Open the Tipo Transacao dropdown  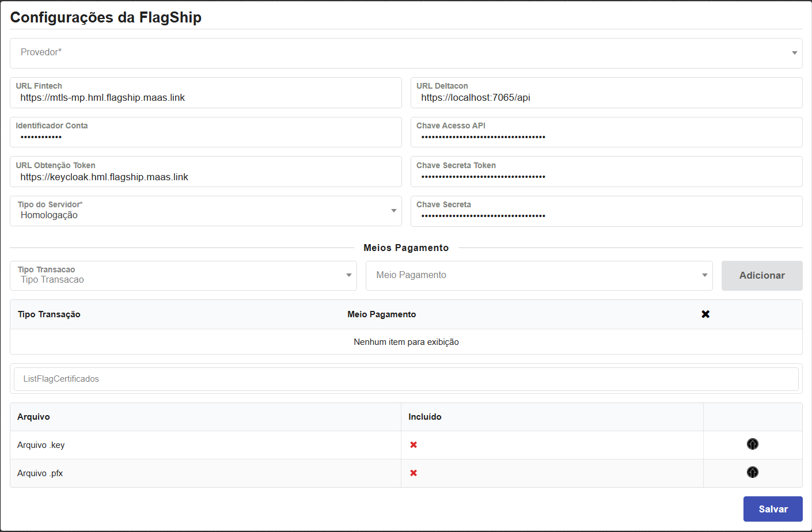pos(183,276)
